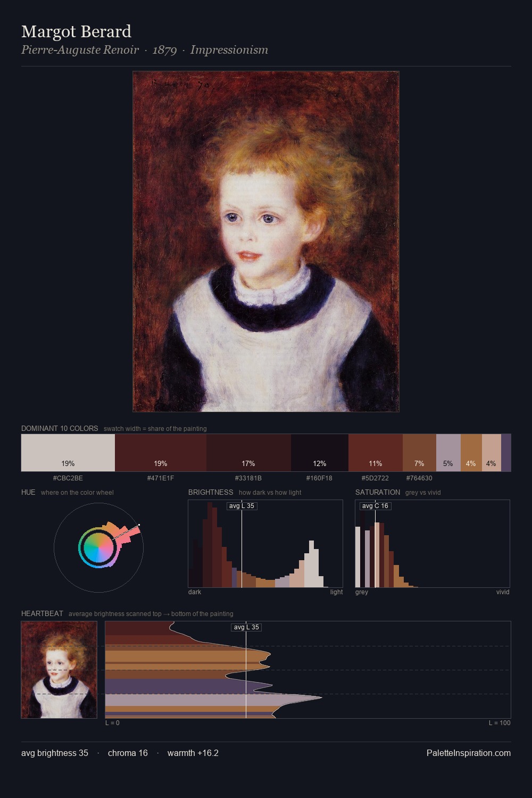532x798 pixels.
Task: Select the 5% mauve-grey swatch
Action: (x=448, y=453)
